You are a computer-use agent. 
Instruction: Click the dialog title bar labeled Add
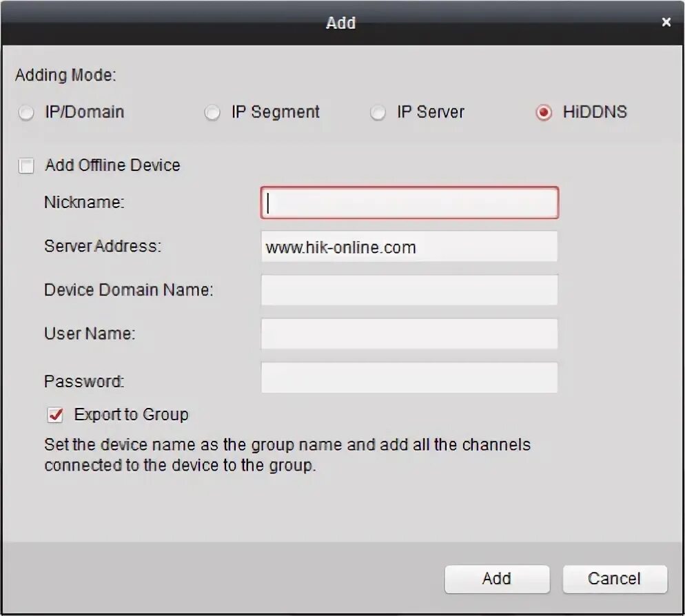(x=342, y=22)
